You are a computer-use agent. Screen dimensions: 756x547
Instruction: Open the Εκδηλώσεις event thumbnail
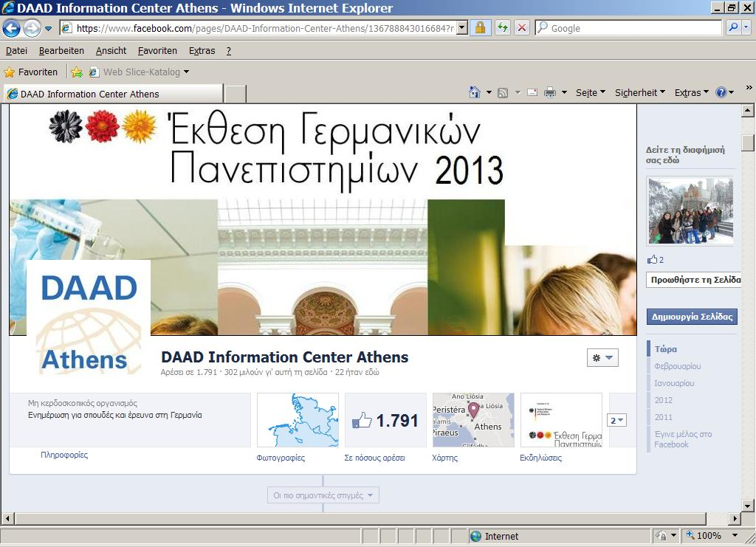point(561,420)
